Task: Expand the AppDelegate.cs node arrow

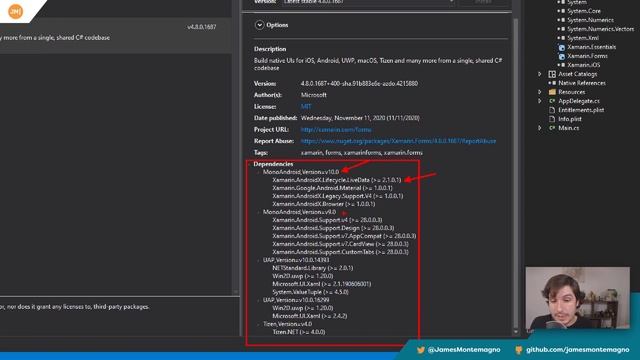Action: tap(540, 101)
